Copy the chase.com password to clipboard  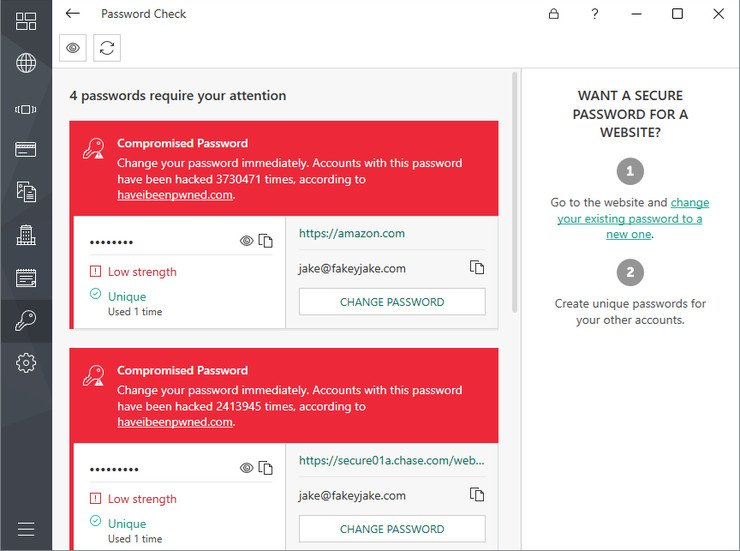266,468
